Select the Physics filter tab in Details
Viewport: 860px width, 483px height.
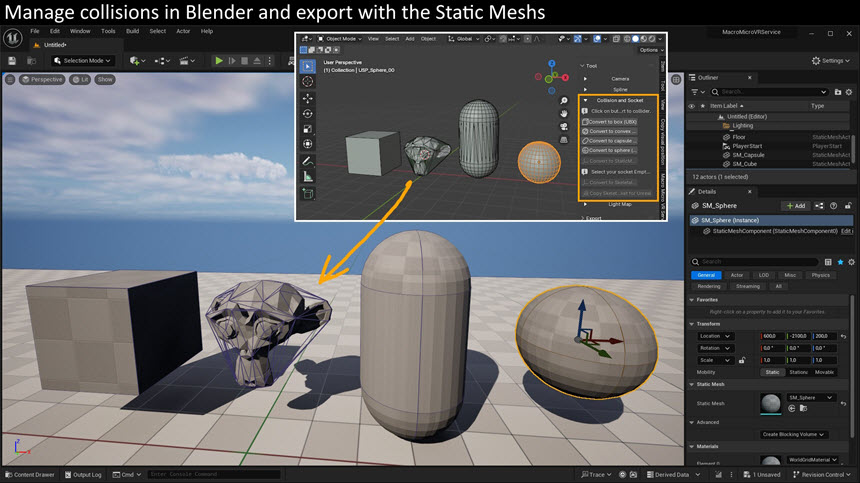pyautogui.click(x=821, y=275)
